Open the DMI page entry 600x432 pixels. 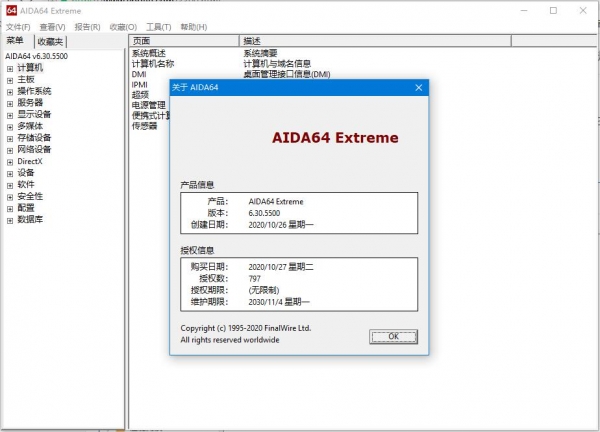pos(139,74)
